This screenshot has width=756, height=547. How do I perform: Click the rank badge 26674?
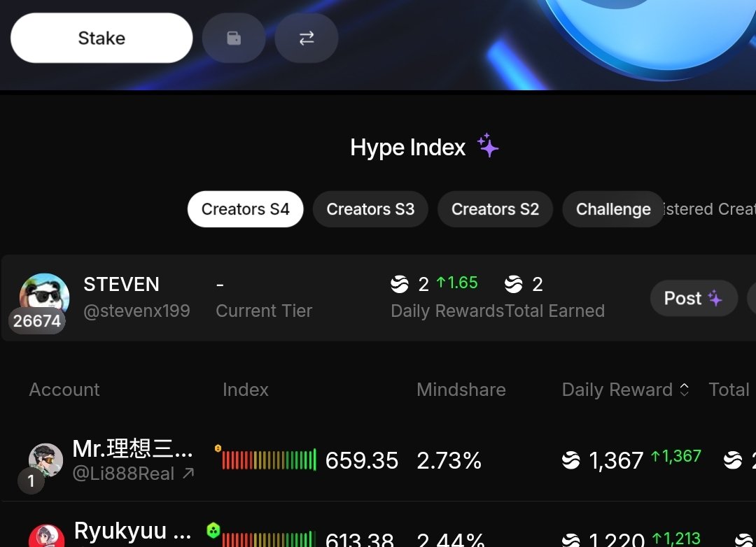(x=37, y=320)
